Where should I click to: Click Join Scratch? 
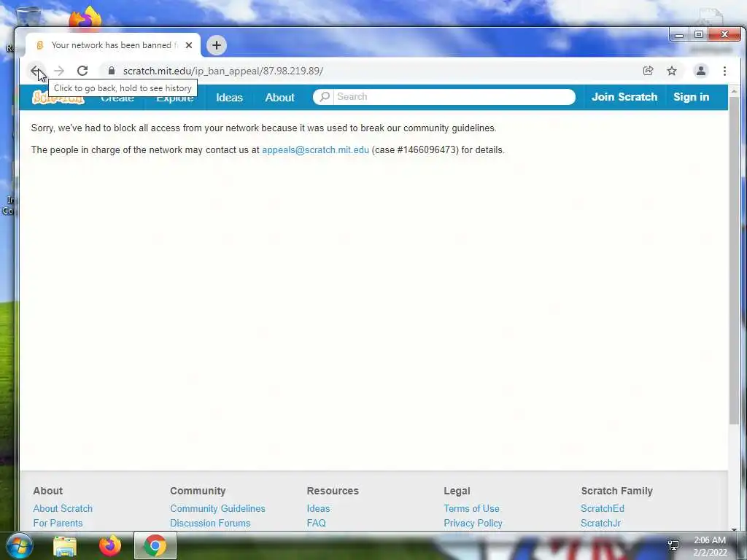624,97
